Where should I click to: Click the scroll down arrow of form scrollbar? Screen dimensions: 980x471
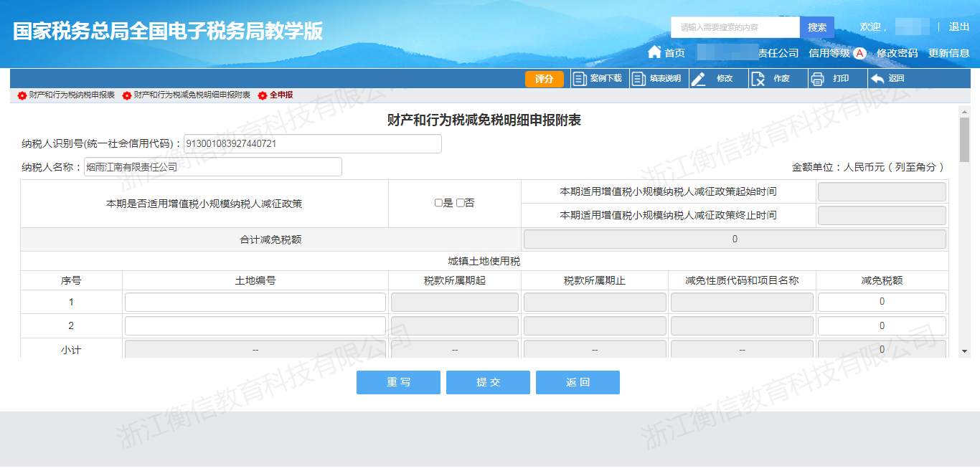pos(964,351)
